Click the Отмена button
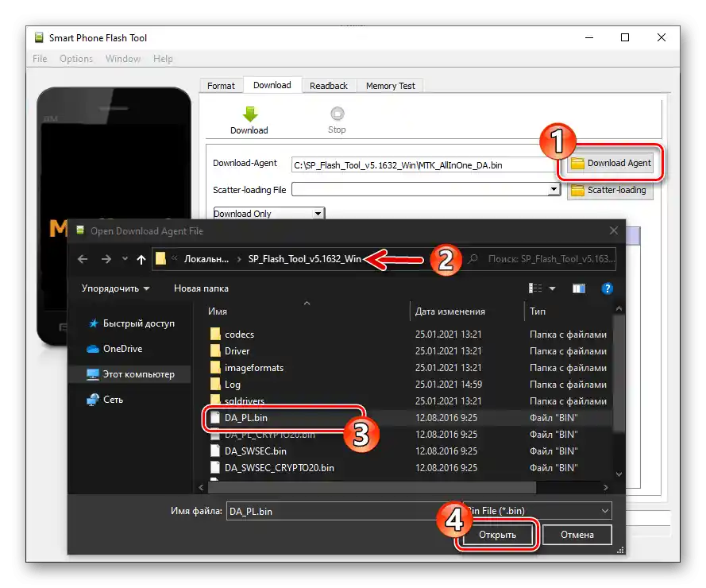 coord(577,535)
